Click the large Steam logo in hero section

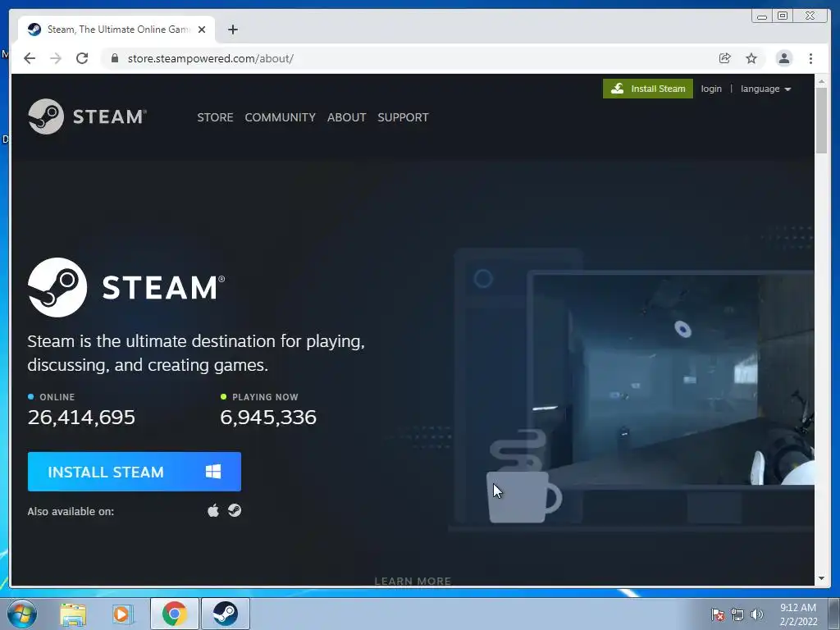coord(126,287)
